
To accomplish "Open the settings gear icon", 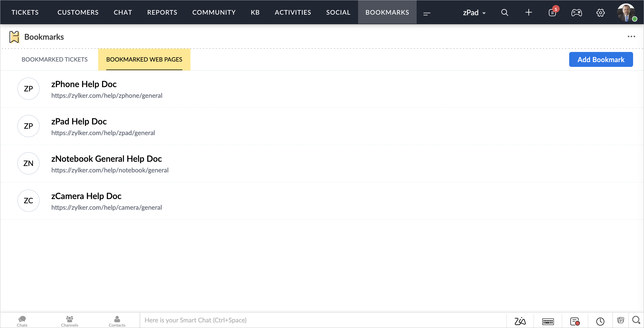I will pyautogui.click(x=600, y=13).
